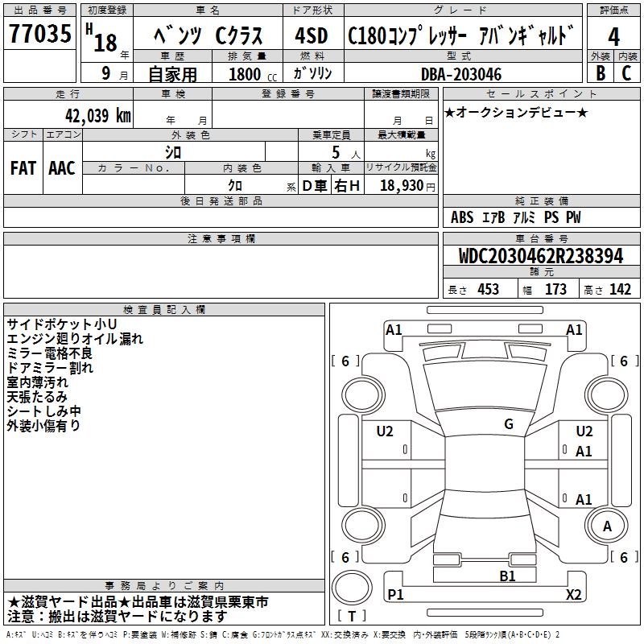Click the first registration year 18

(x=105, y=43)
